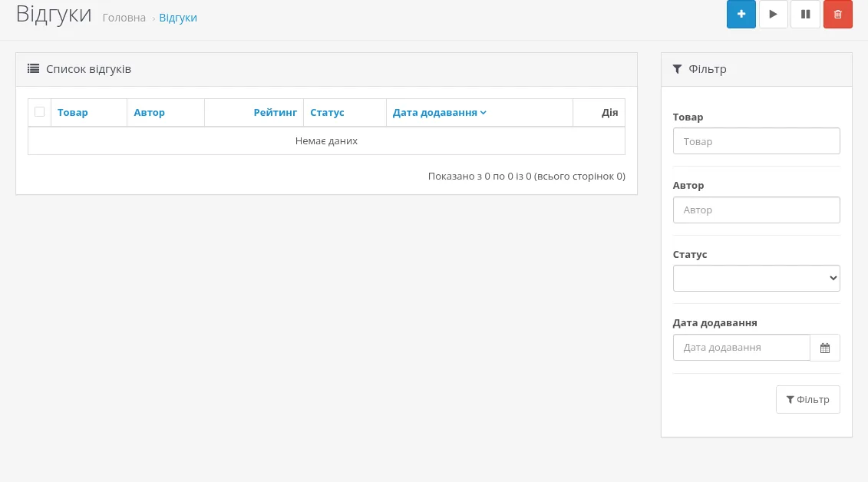Go to Головна breadcrumb link

(124, 18)
